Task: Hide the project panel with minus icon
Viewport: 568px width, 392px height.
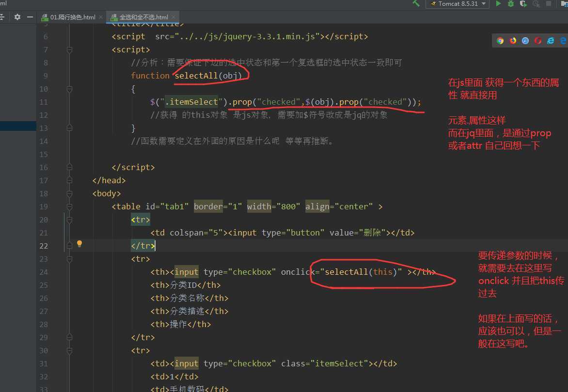Action: click(30, 17)
